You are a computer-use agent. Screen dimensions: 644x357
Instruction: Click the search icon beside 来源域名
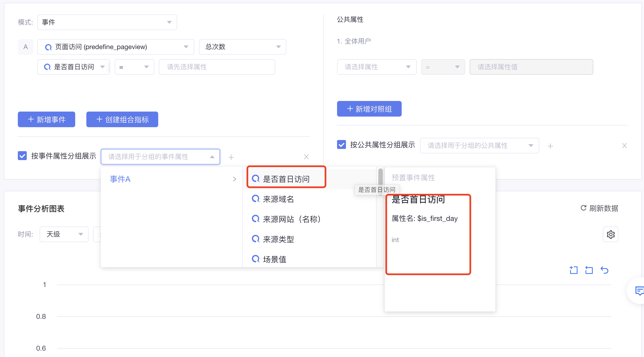click(x=255, y=199)
